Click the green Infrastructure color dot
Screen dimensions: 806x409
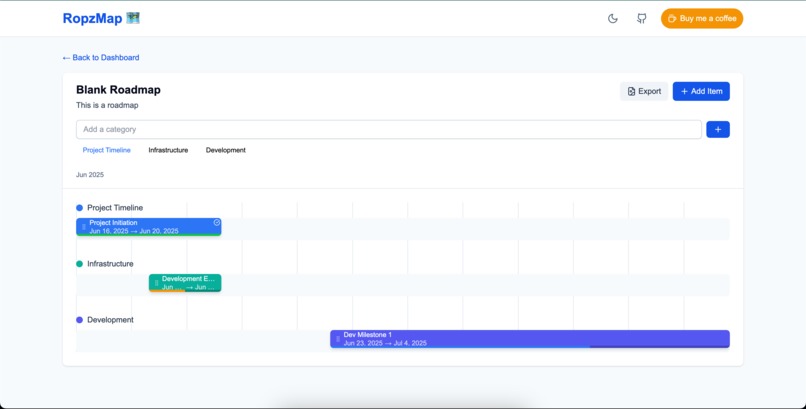79,264
